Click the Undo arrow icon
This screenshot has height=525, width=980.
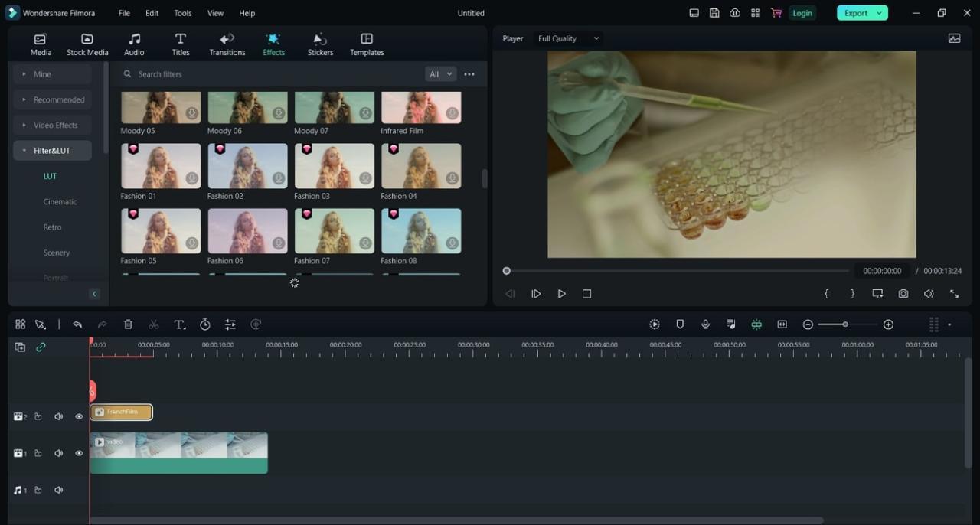point(77,324)
